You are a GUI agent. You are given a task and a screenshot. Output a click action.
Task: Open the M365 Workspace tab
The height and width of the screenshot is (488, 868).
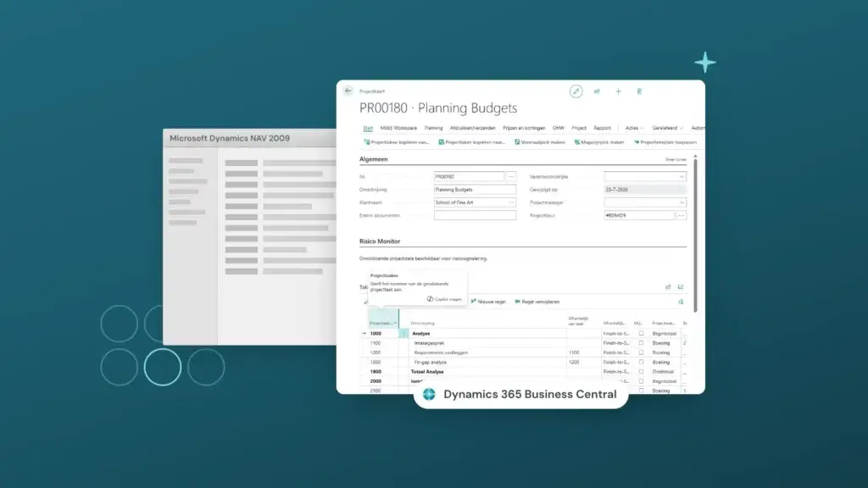pyautogui.click(x=398, y=128)
